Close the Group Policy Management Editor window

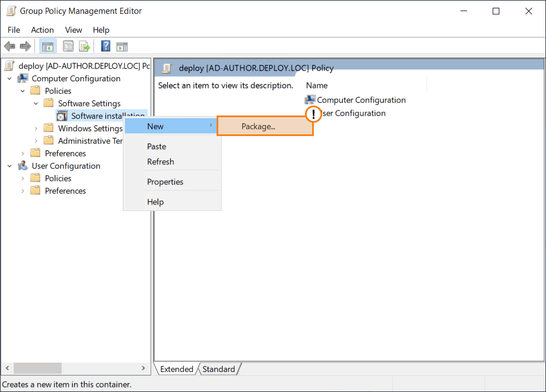pos(529,11)
